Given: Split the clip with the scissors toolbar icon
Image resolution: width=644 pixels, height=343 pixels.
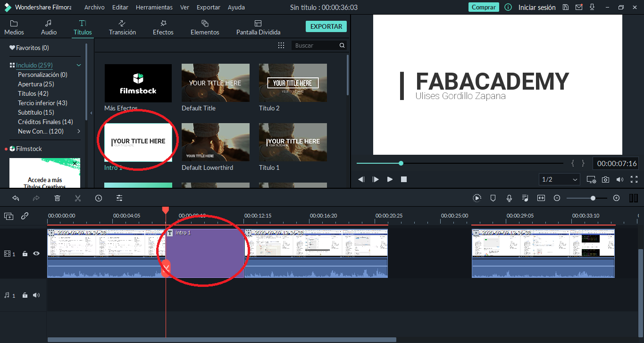Looking at the screenshot, I should (78, 198).
